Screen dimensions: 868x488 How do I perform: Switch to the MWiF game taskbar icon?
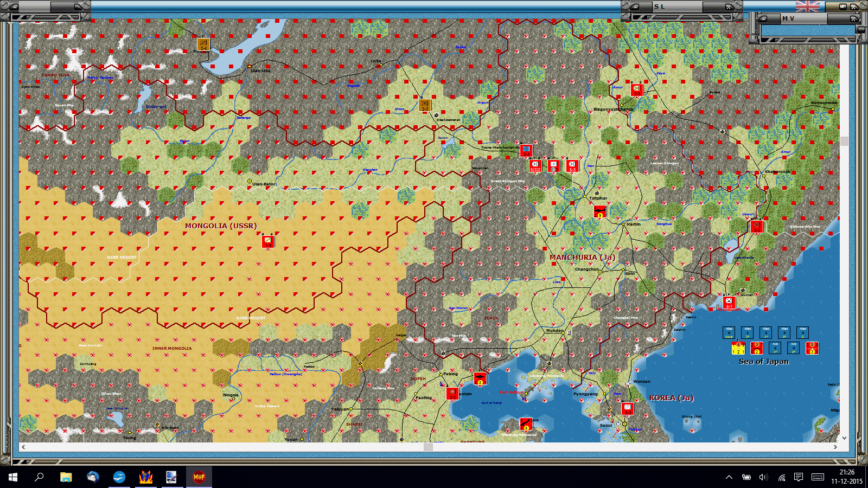coord(199,477)
